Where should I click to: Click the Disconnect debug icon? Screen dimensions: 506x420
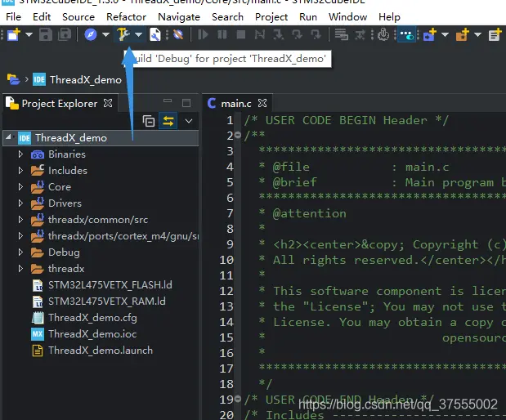(x=260, y=34)
